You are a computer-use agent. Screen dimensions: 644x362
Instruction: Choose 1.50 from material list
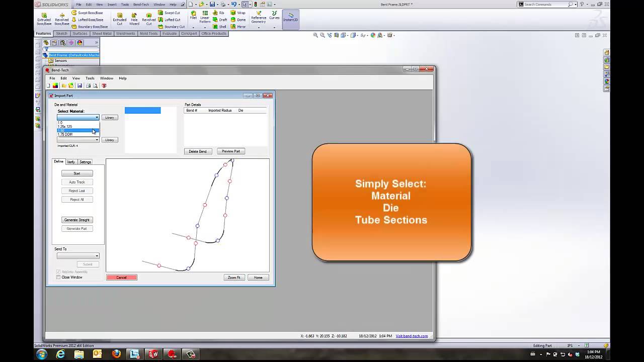pyautogui.click(x=78, y=130)
